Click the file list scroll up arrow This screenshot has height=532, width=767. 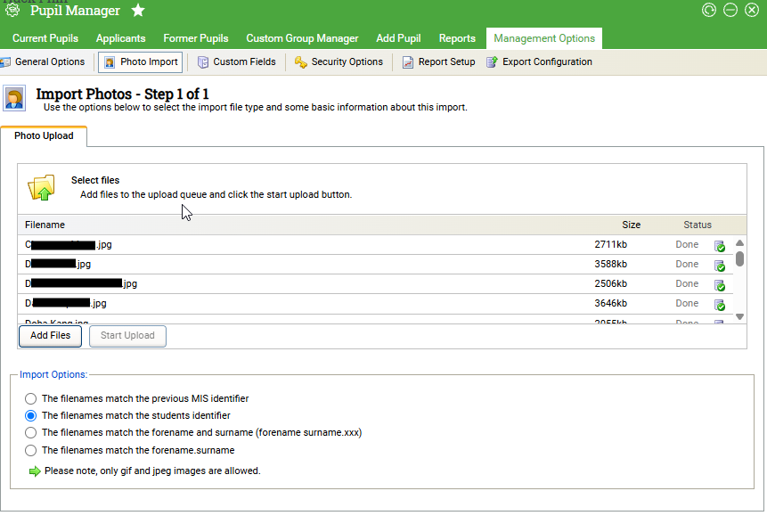(x=739, y=243)
